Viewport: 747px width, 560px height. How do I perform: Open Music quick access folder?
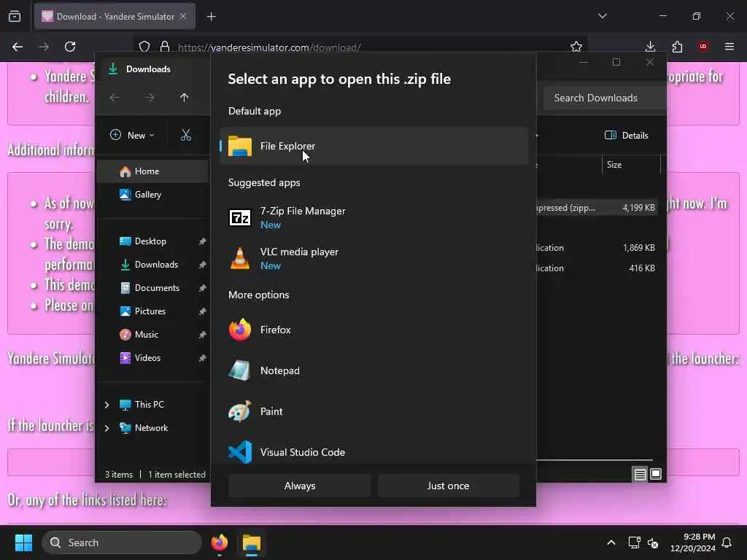(x=152, y=334)
